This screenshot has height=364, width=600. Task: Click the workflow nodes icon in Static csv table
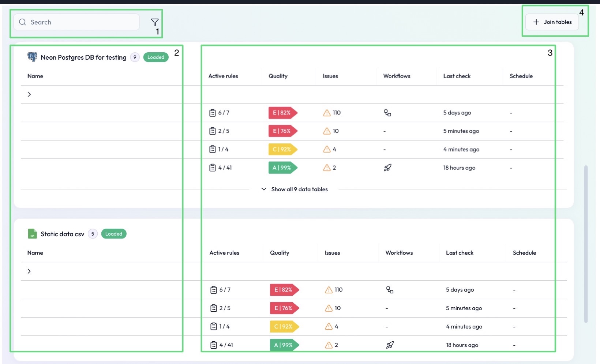pos(390,290)
